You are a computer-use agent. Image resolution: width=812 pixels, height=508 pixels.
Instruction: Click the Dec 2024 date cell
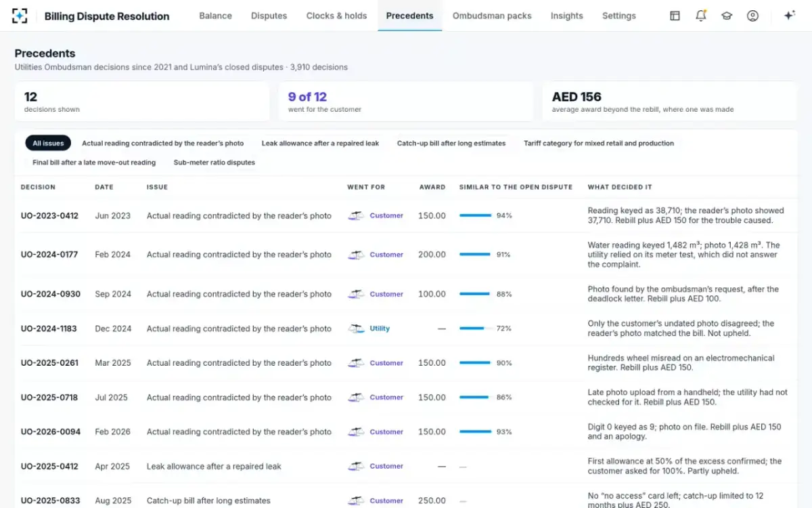(x=114, y=329)
